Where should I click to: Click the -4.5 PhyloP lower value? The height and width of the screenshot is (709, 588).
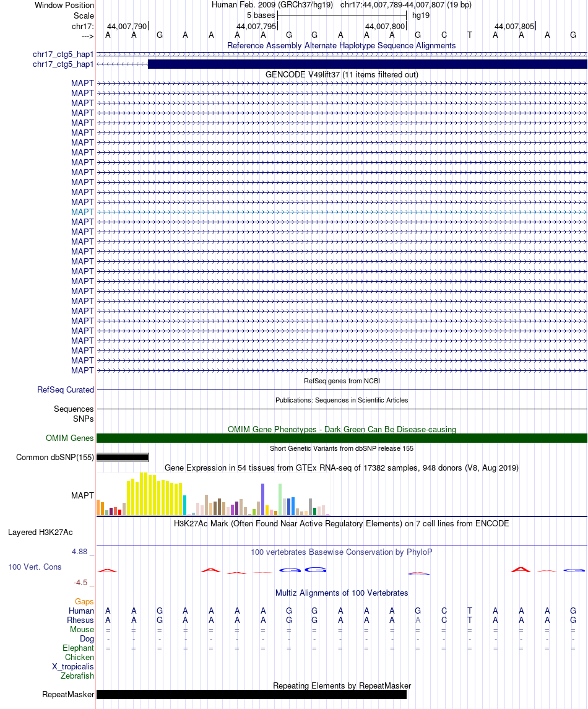coord(80,583)
